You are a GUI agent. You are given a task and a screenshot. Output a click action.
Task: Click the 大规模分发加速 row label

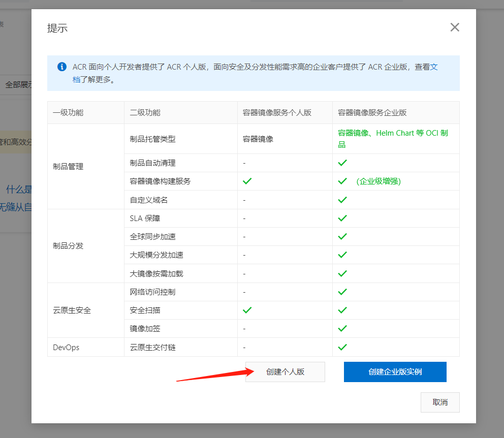click(156, 255)
